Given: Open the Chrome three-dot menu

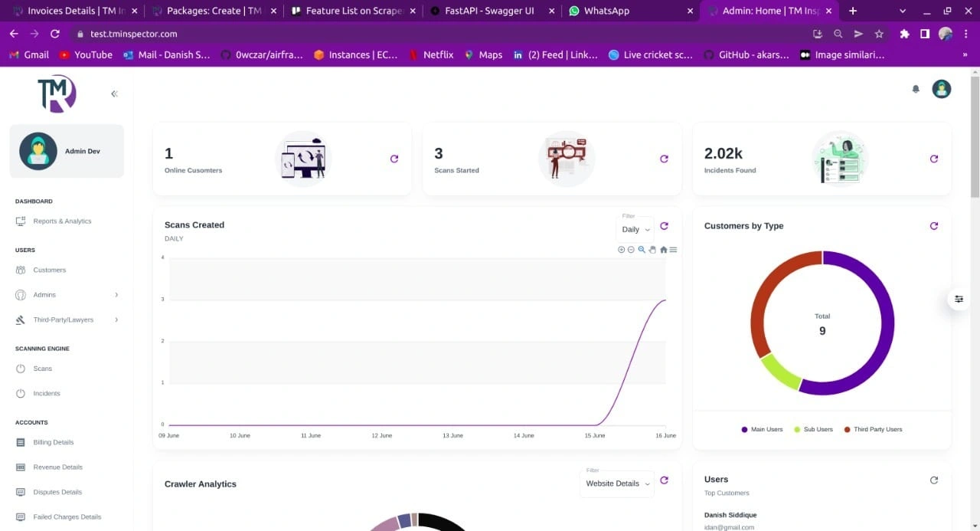Looking at the screenshot, I should click(965, 34).
